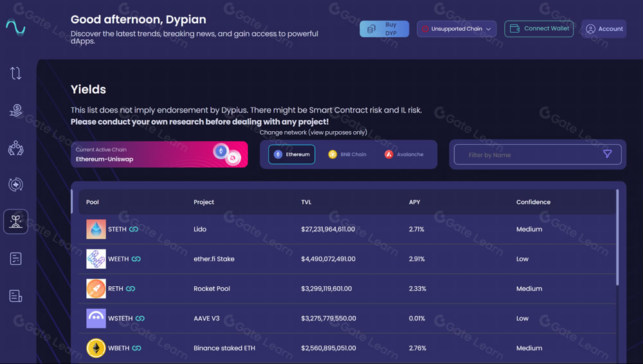The image size is (643, 364).
Task: Click STETH row Medium confidence
Action: 529,229
